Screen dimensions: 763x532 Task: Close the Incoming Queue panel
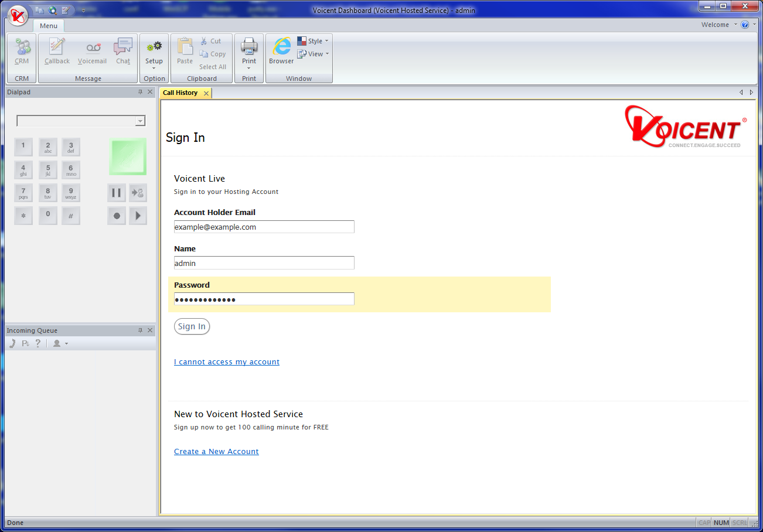pos(150,330)
